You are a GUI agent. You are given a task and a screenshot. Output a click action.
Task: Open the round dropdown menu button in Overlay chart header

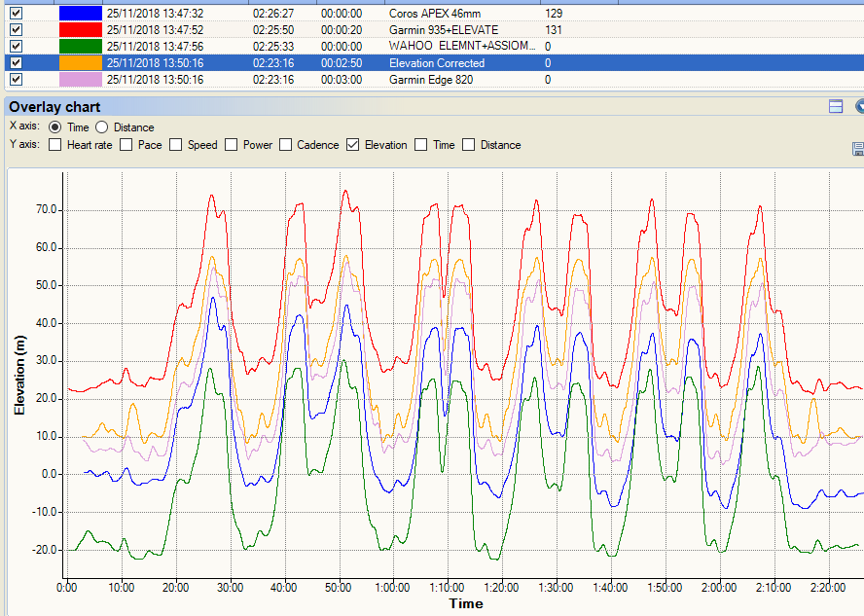click(x=859, y=107)
